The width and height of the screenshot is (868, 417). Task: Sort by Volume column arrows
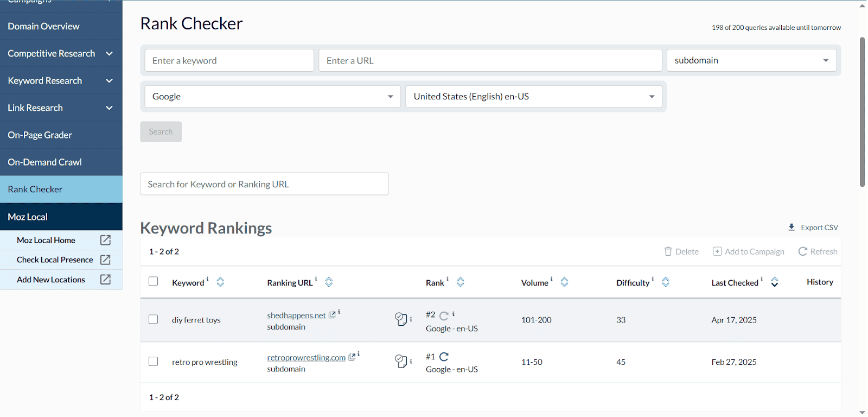(x=564, y=282)
